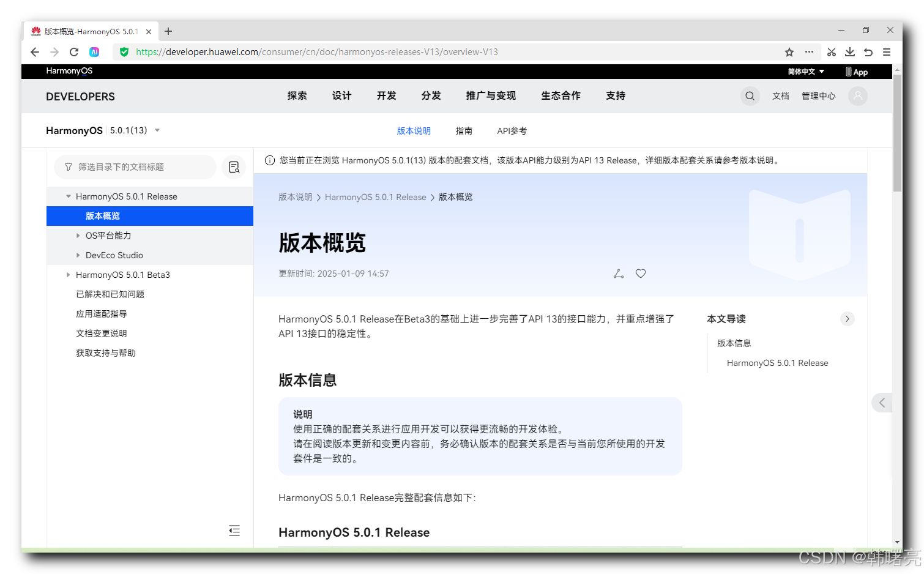Collapse sidebar using bottom indent icon
924x574 pixels.
pyautogui.click(x=234, y=531)
